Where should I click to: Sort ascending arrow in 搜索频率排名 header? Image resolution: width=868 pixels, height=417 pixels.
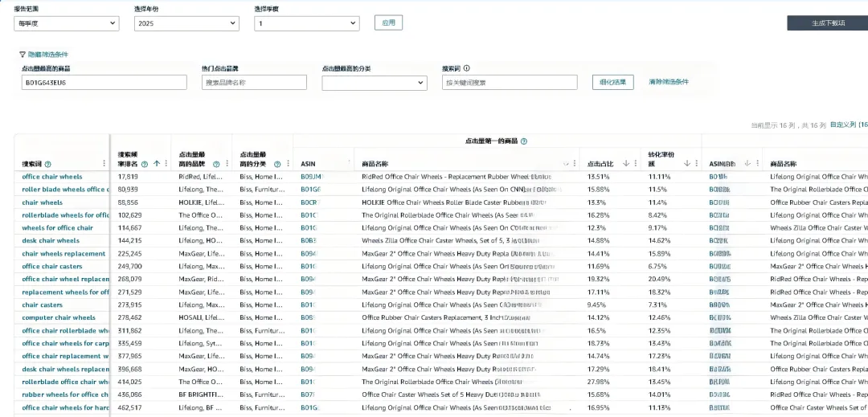[157, 164]
